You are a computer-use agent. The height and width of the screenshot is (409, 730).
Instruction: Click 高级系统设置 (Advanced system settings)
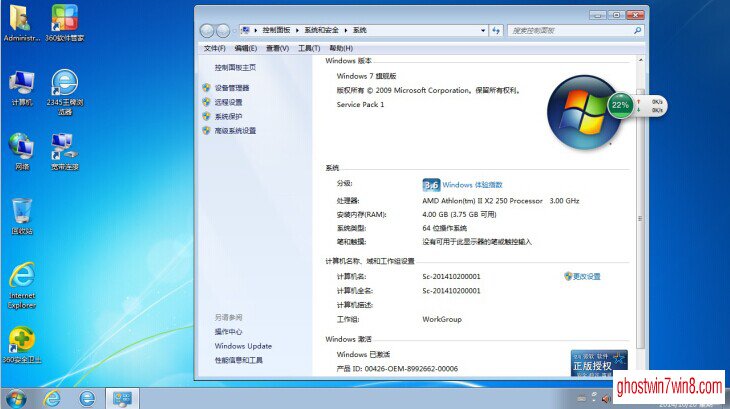[x=235, y=131]
